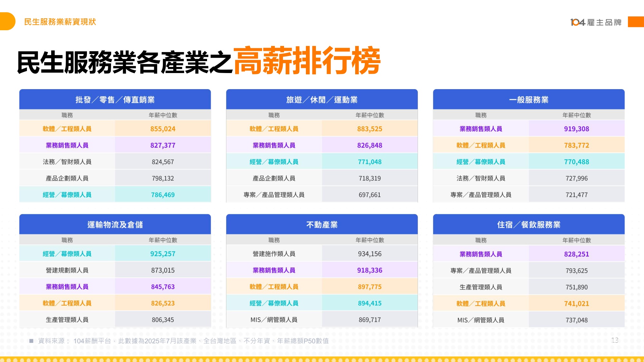Click the salary value 751,890
Screen dimensions: 644x362
[x=577, y=287]
